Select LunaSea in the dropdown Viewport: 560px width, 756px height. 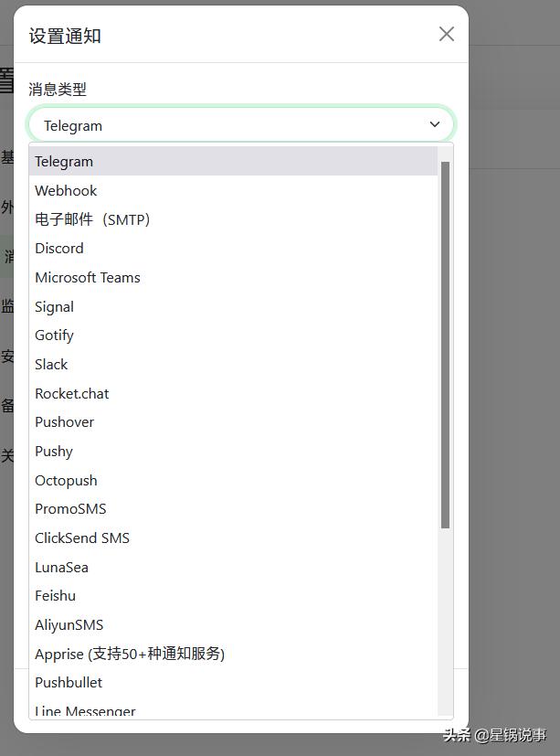click(x=233, y=567)
